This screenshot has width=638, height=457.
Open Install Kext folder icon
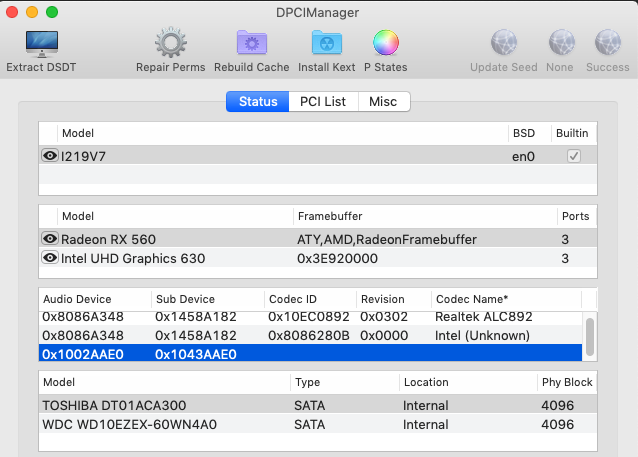point(326,42)
